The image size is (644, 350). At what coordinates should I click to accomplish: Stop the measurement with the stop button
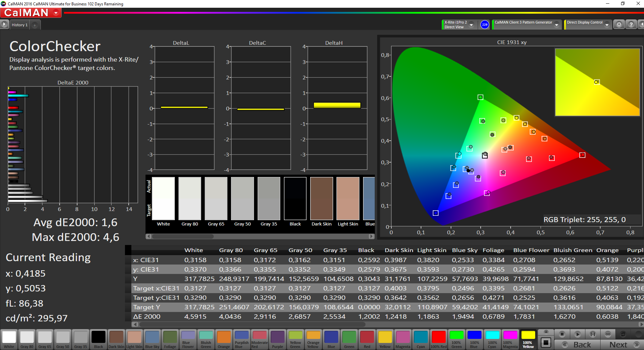pos(562,334)
